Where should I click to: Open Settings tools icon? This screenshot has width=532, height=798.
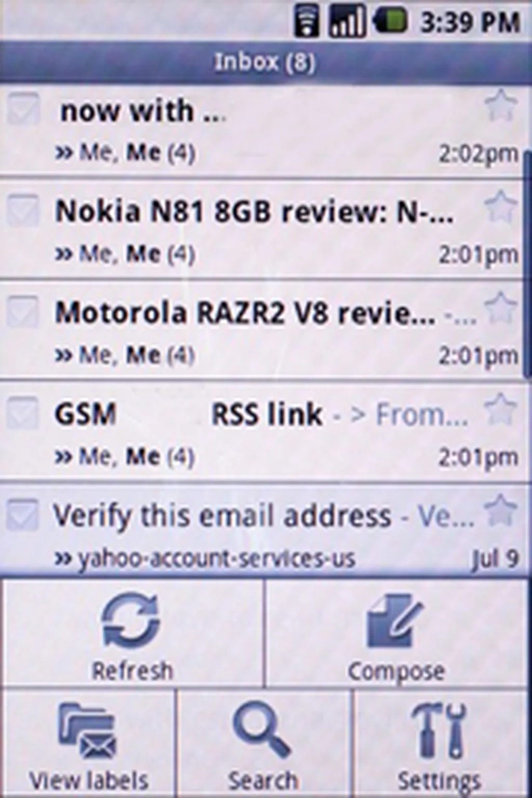(440, 730)
